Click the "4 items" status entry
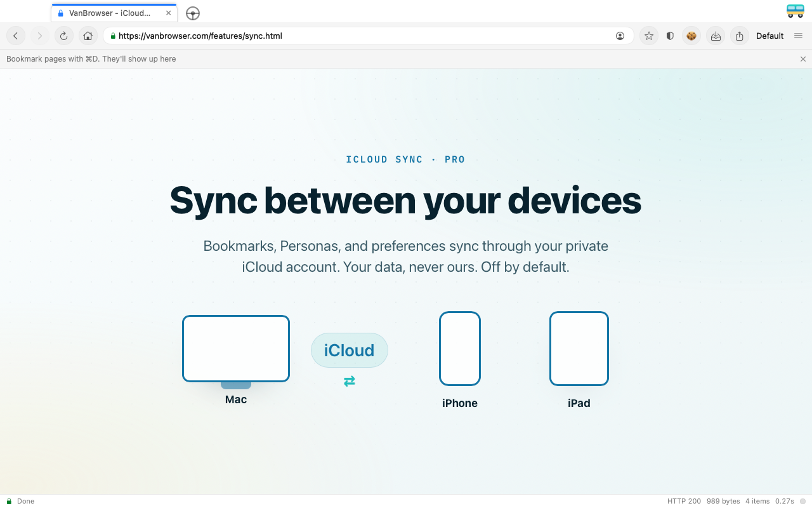The width and height of the screenshot is (812, 508). point(757,501)
